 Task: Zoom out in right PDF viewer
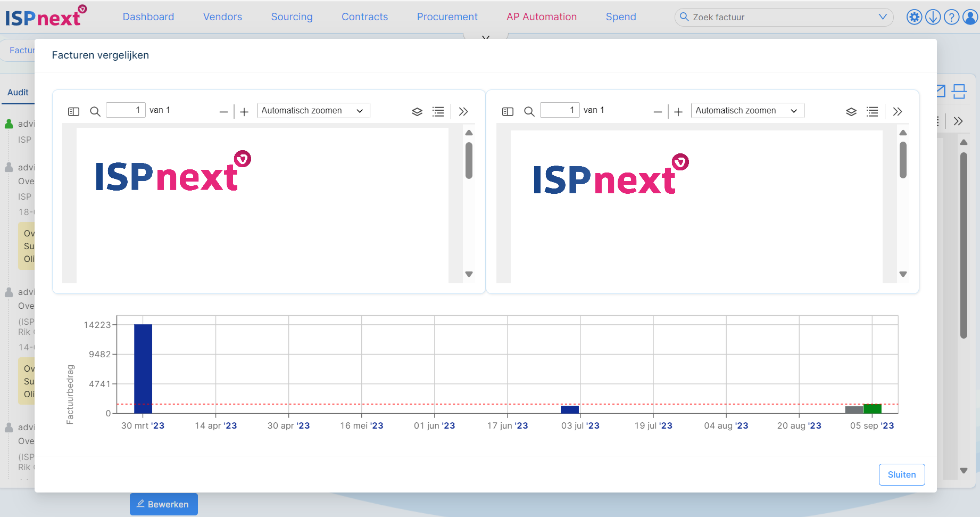pyautogui.click(x=658, y=112)
